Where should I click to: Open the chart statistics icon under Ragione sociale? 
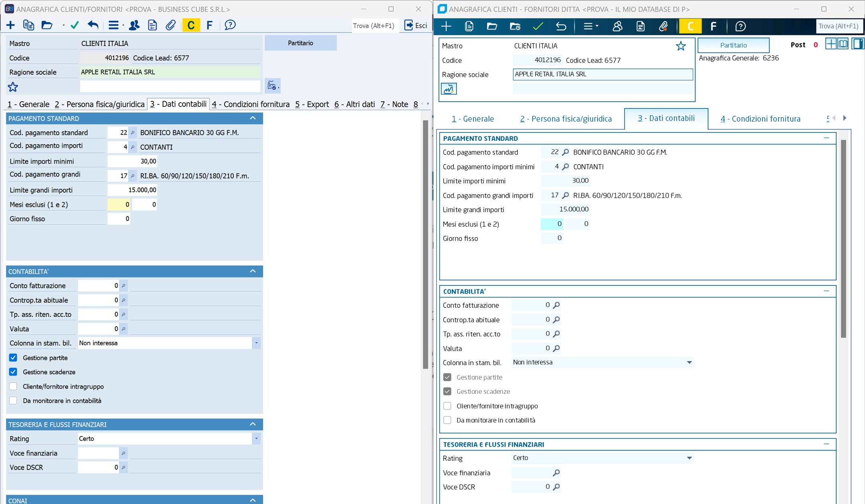pyautogui.click(x=449, y=88)
